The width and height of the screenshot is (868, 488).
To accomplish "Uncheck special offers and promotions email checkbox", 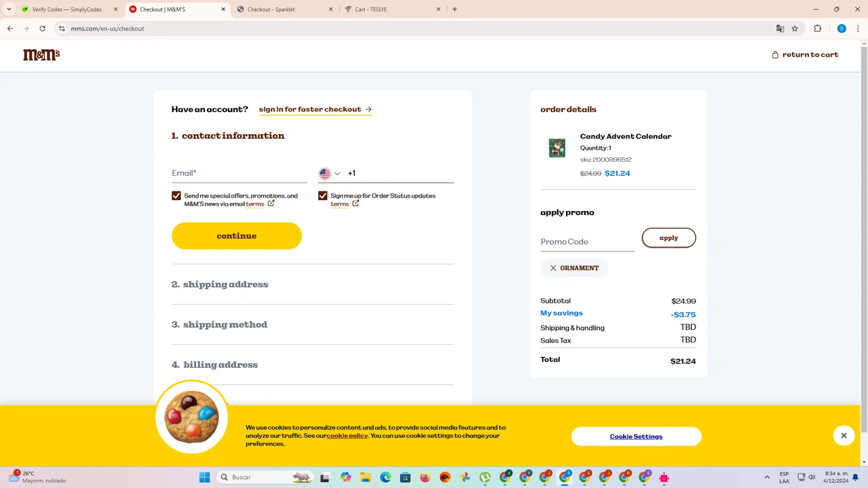I will click(x=176, y=195).
